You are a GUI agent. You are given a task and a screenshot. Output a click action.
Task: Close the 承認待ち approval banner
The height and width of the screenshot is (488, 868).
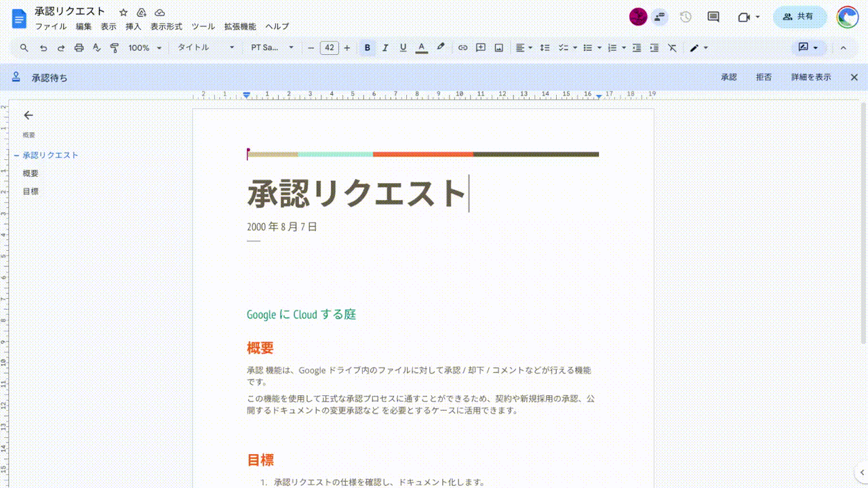854,77
